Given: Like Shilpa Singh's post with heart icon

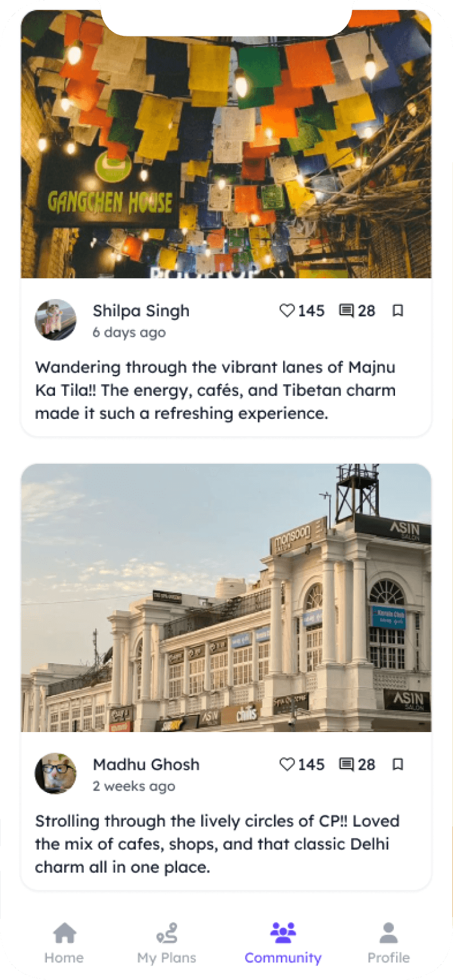Looking at the screenshot, I should (287, 310).
